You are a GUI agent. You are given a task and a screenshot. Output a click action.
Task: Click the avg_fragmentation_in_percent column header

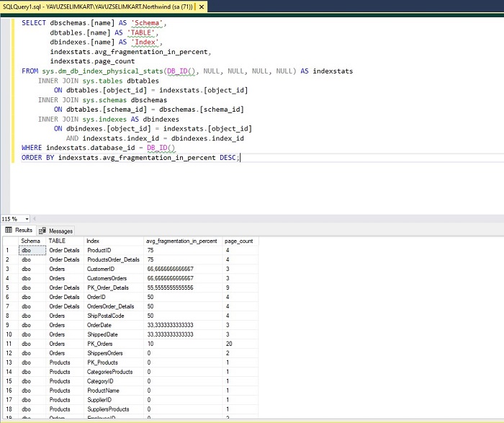(x=181, y=241)
